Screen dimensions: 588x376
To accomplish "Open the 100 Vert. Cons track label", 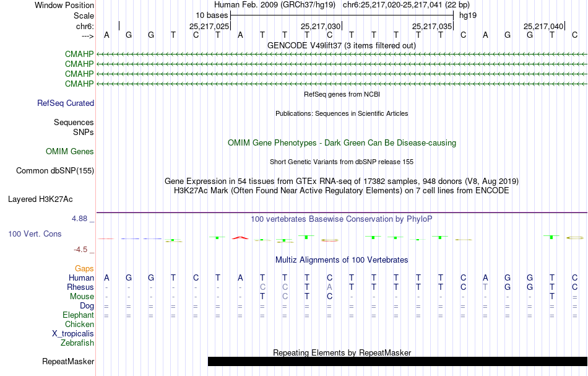I will tap(35, 234).
